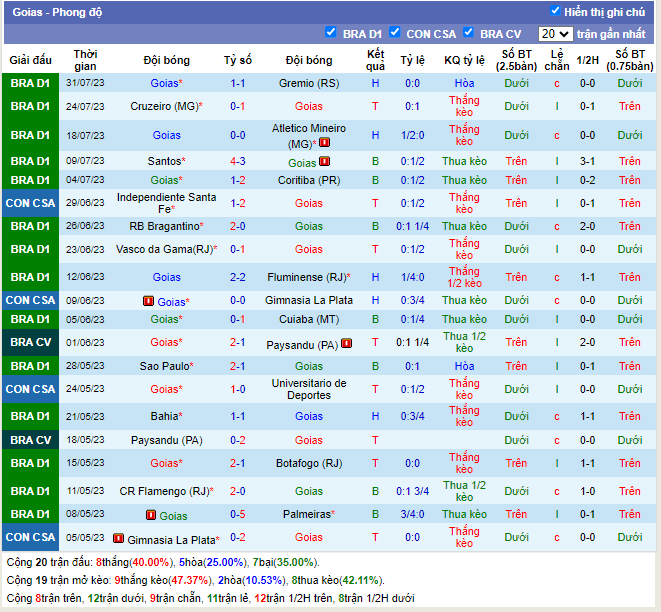Click red card icon next to Santos match Goias
The height and width of the screenshot is (612, 661).
click(x=326, y=161)
